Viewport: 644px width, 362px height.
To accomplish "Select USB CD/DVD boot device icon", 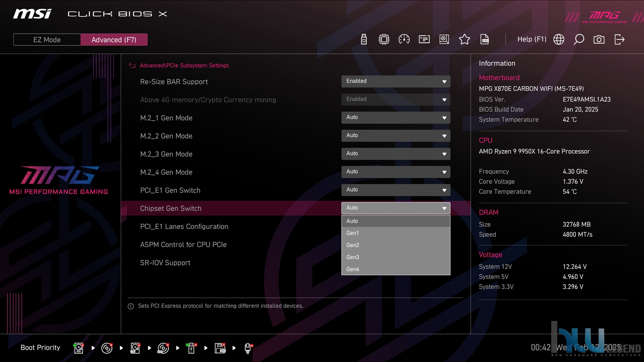I will click(164, 348).
